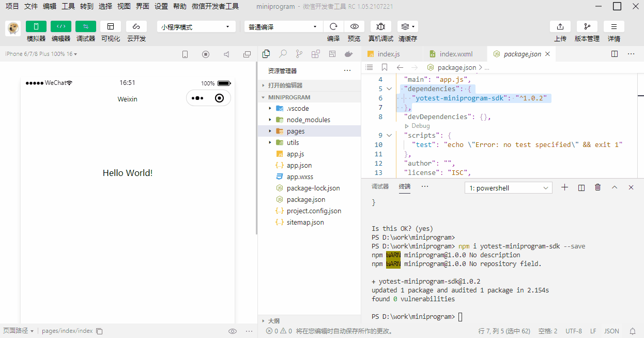Add a new terminal with plus icon

click(x=564, y=187)
